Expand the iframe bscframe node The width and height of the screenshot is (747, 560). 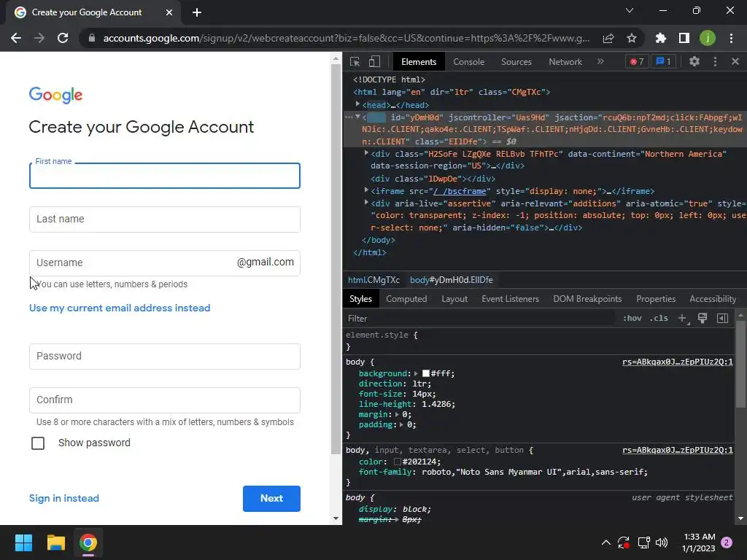366,190
